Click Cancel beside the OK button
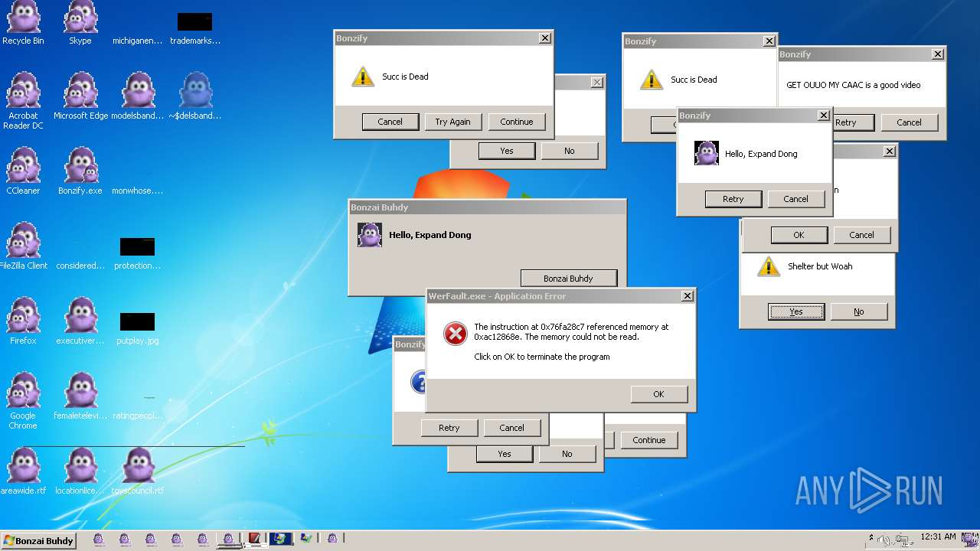Screen dimensions: 980x551 862,235
